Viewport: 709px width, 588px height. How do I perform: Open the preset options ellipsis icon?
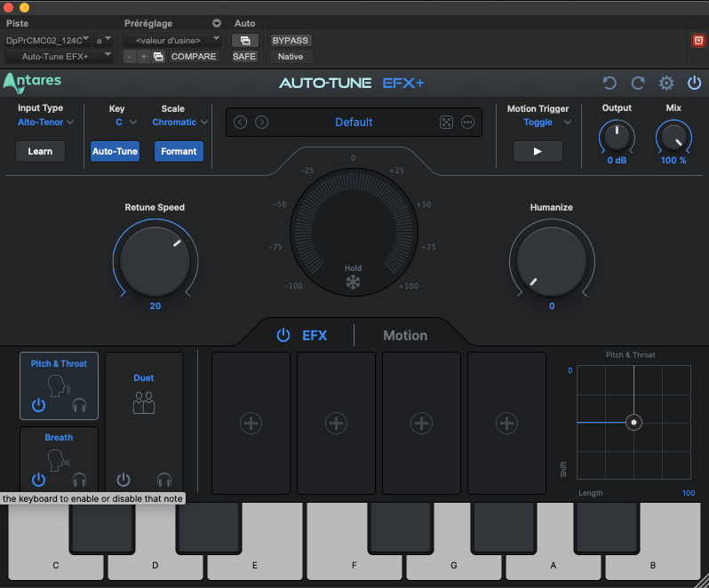pos(467,122)
